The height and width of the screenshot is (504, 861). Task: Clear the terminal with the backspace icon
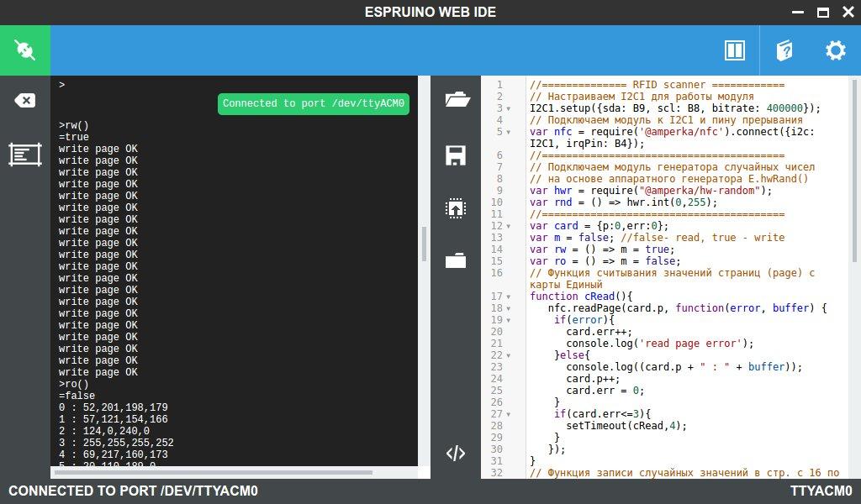click(24, 101)
